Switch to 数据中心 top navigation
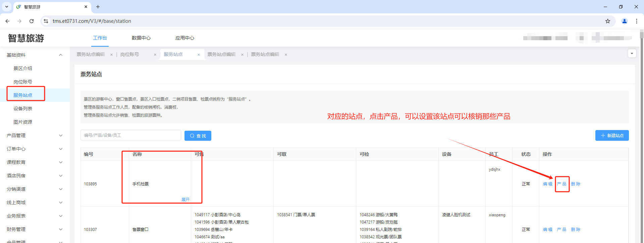644x243 pixels. coord(141,38)
